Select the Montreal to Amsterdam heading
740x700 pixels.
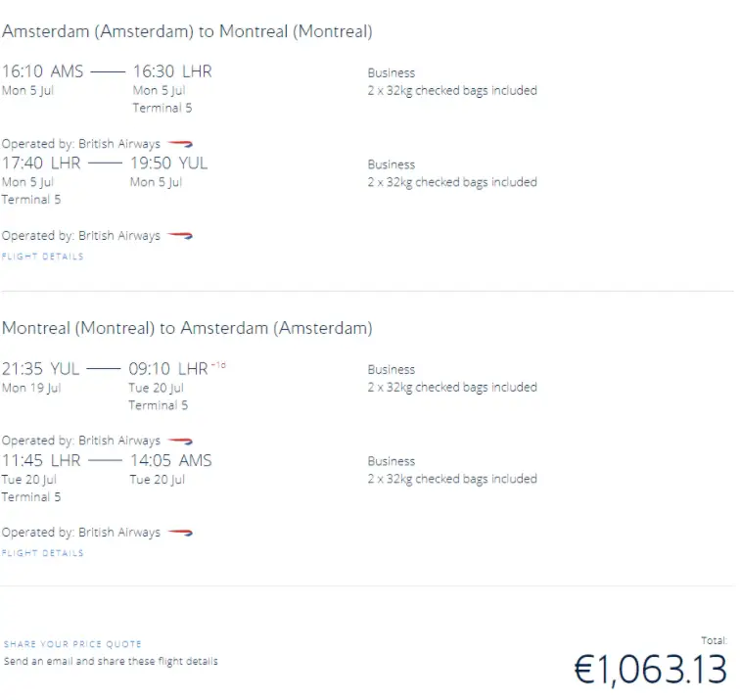(187, 328)
